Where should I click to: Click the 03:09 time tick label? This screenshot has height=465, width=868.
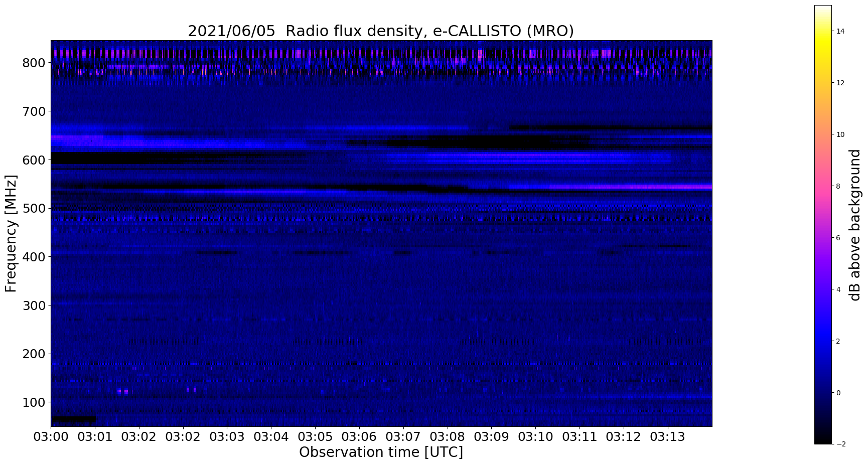tap(492, 436)
